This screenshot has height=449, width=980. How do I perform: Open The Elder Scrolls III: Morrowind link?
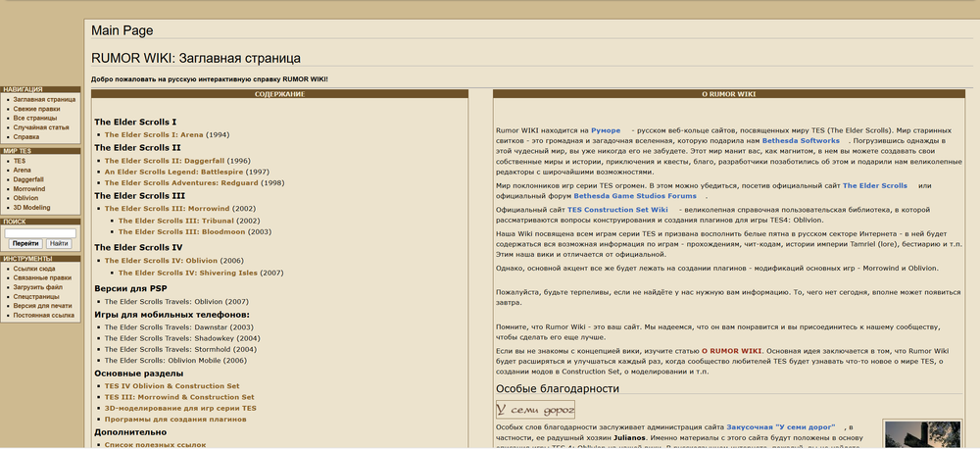click(167, 209)
